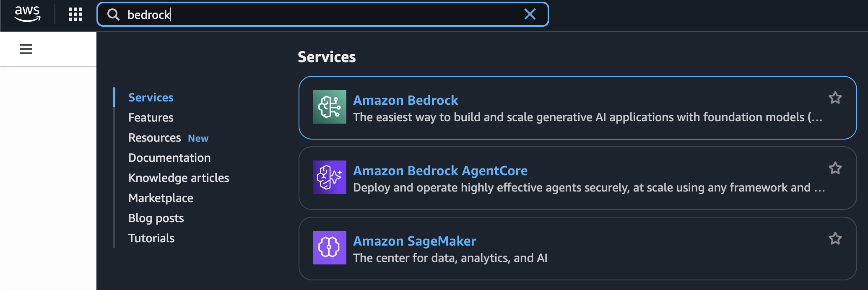
Task: Click inside the search input field
Action: [294, 14]
